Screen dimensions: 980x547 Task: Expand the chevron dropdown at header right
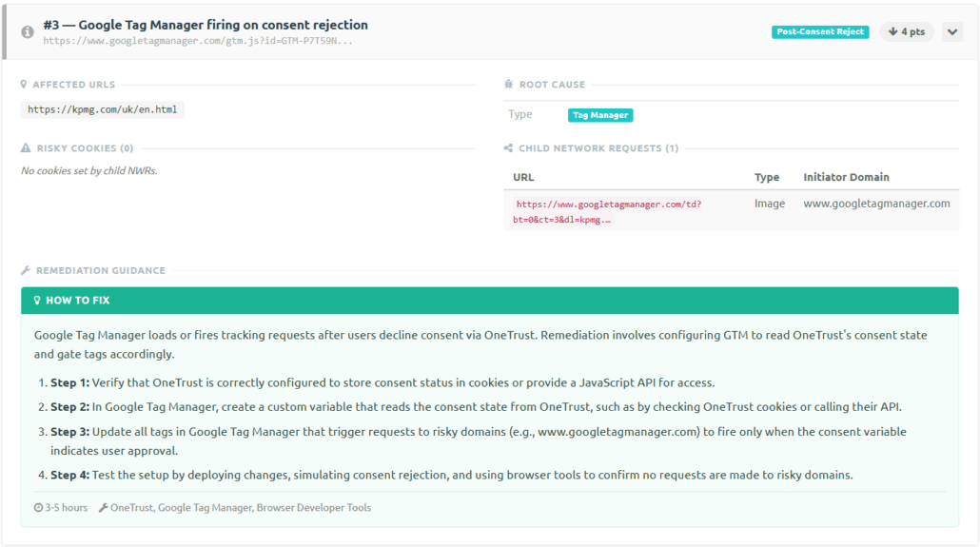point(952,32)
